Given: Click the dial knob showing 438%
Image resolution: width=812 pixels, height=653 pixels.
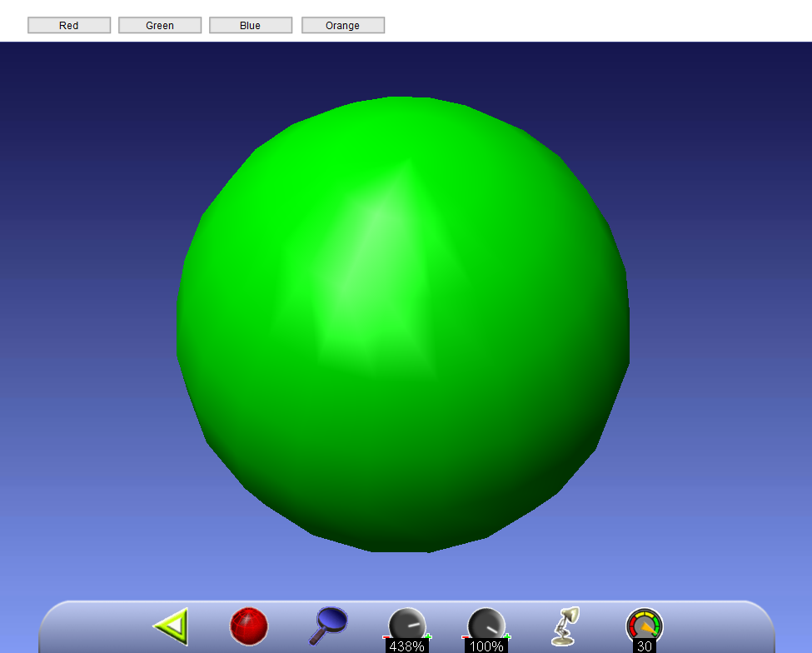Looking at the screenshot, I should pos(407,624).
